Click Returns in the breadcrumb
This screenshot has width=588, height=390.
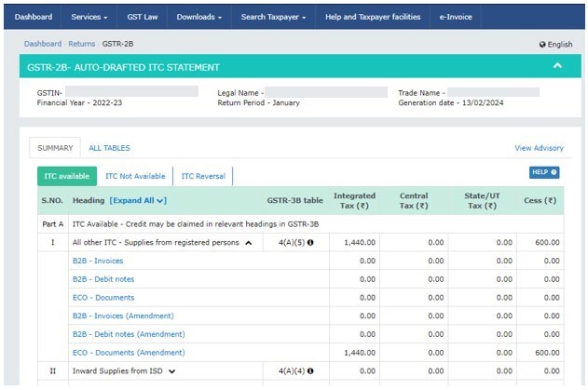(80, 44)
